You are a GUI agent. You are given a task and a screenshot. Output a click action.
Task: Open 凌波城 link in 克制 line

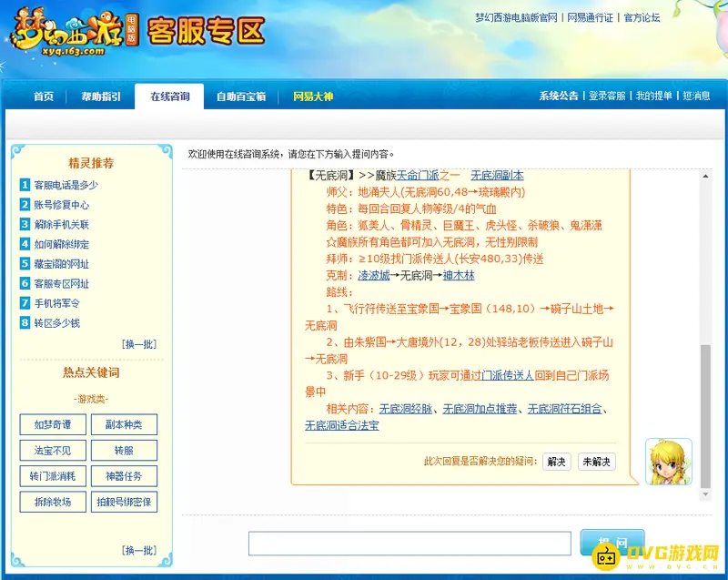tap(374, 275)
